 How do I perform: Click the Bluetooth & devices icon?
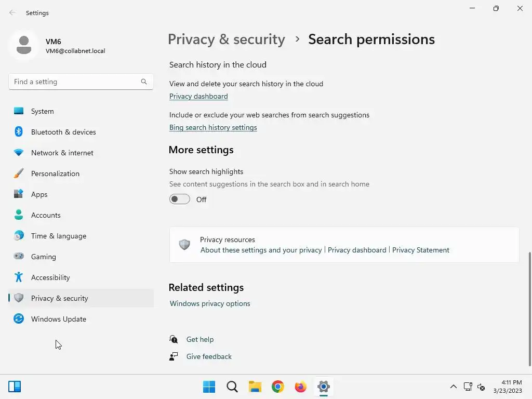(19, 132)
